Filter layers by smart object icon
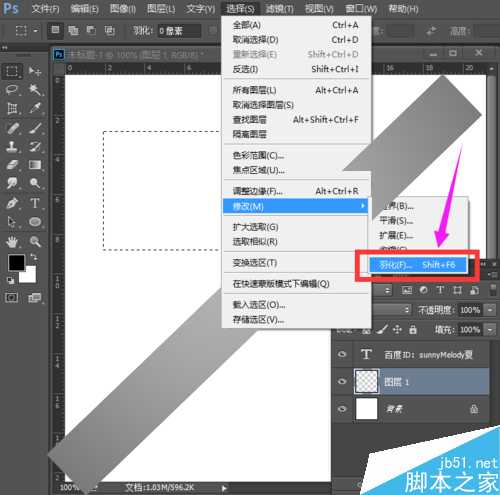Image resolution: width=500 pixels, height=495 pixels. pos(474,290)
